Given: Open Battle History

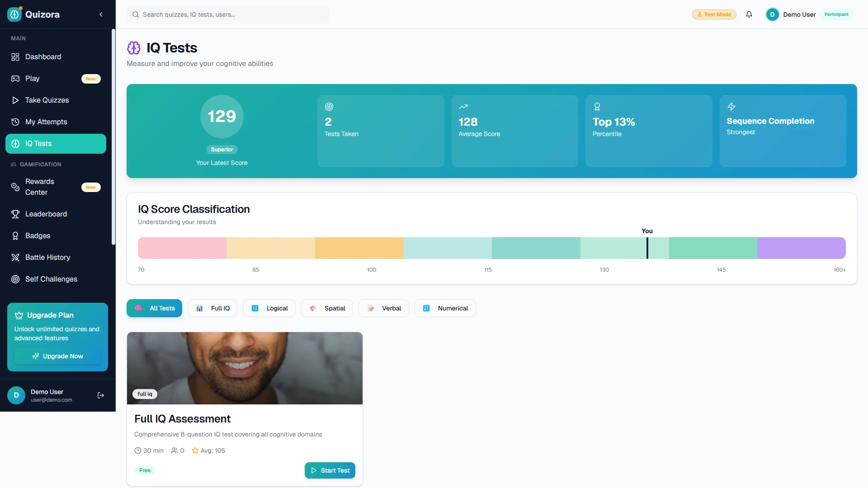Looking at the screenshot, I should coord(56,258).
